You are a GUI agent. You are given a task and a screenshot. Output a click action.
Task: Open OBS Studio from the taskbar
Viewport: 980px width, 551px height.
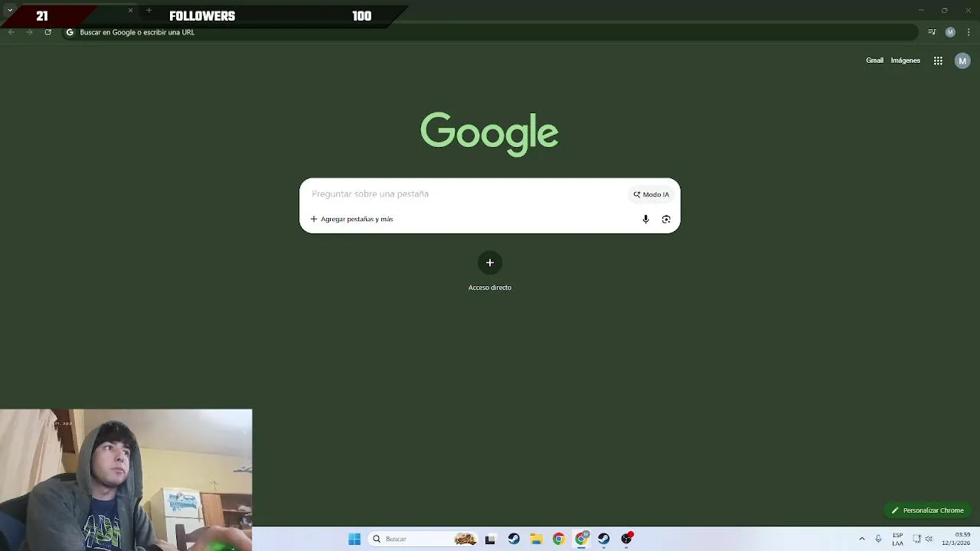point(626,539)
